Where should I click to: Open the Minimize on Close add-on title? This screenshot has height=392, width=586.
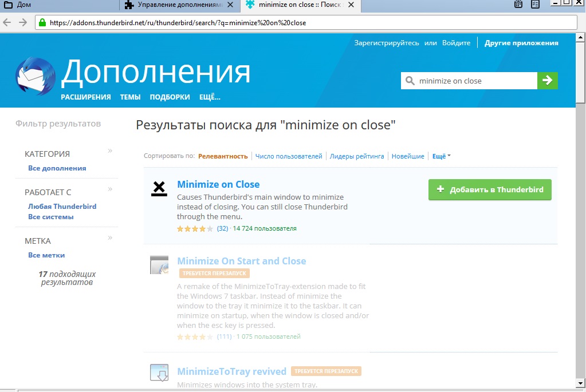[218, 184]
